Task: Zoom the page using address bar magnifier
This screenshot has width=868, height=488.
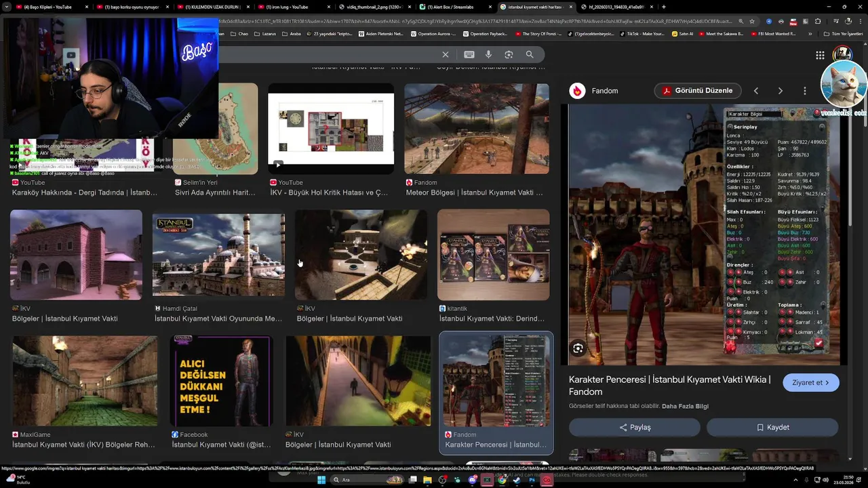Action: [741, 21]
